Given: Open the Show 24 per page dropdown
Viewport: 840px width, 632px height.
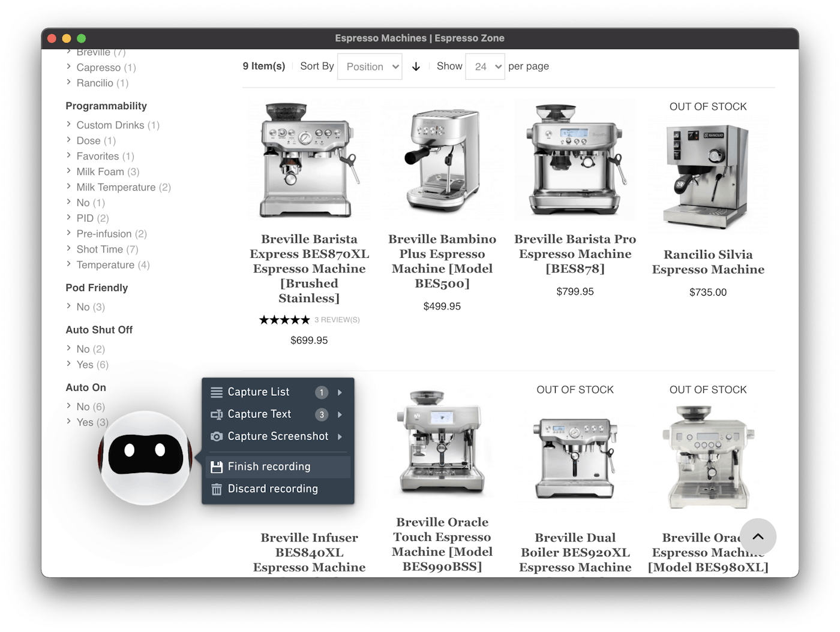Looking at the screenshot, I should (485, 67).
